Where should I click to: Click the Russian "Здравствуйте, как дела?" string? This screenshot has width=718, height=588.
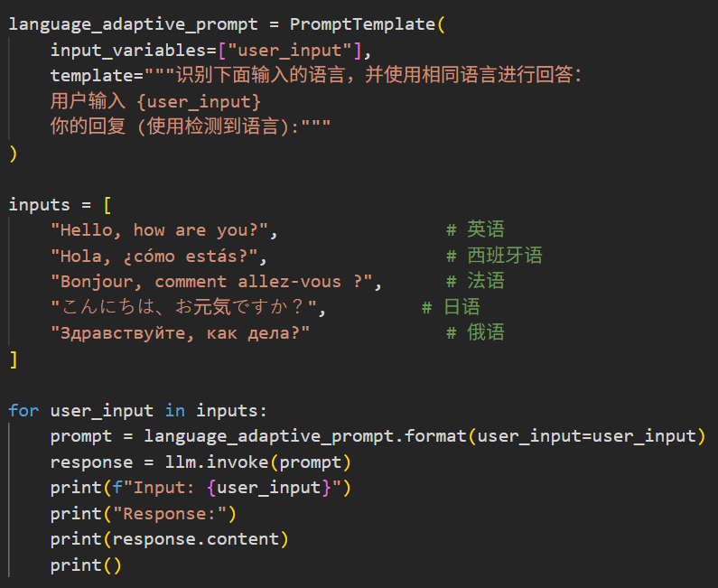(180, 333)
